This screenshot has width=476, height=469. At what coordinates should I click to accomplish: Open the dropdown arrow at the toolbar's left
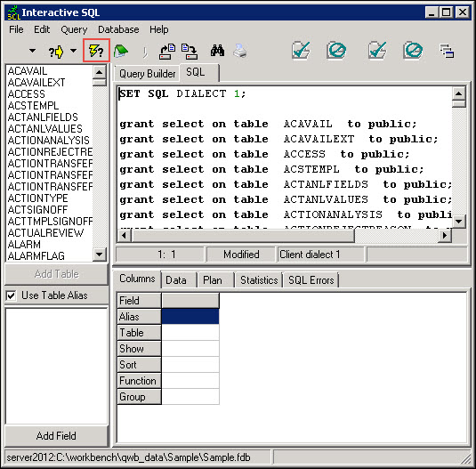tap(32, 51)
